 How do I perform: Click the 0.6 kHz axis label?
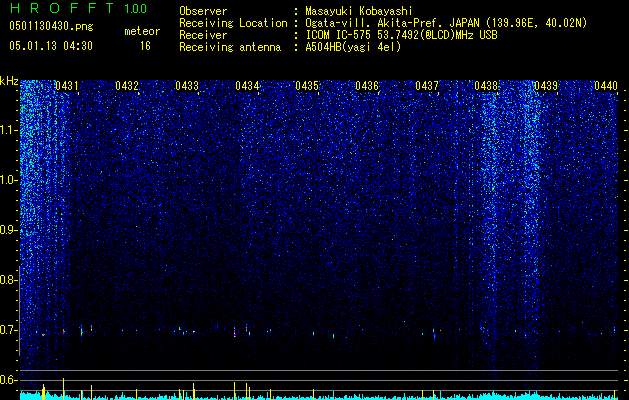coord(9,380)
